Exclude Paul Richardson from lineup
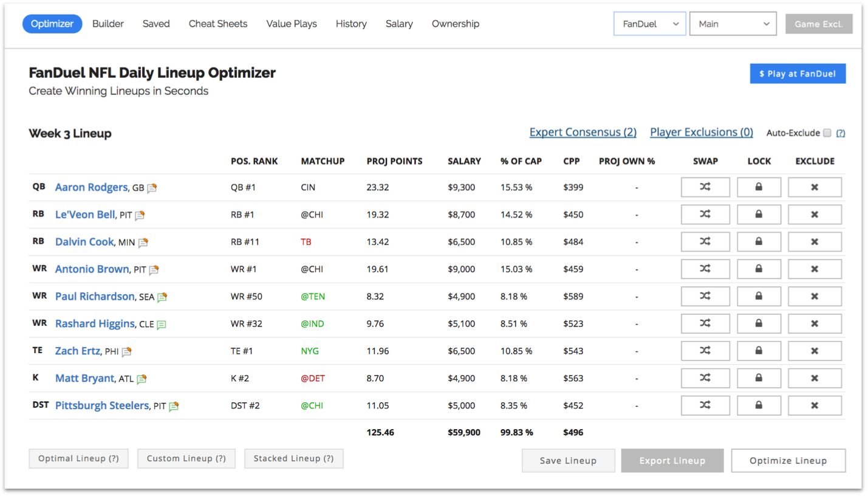Image resolution: width=868 pixels, height=496 pixels. click(x=815, y=297)
